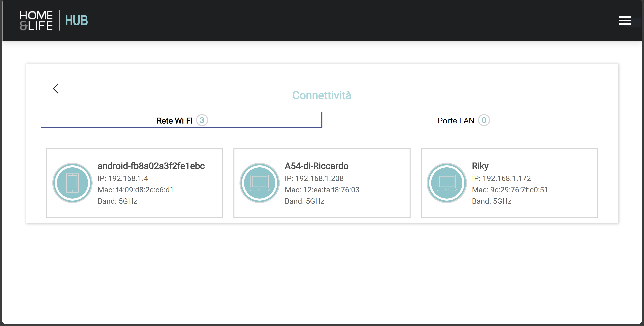Click the Wi-Fi device count badge 3
This screenshot has width=644, height=326.
(202, 120)
